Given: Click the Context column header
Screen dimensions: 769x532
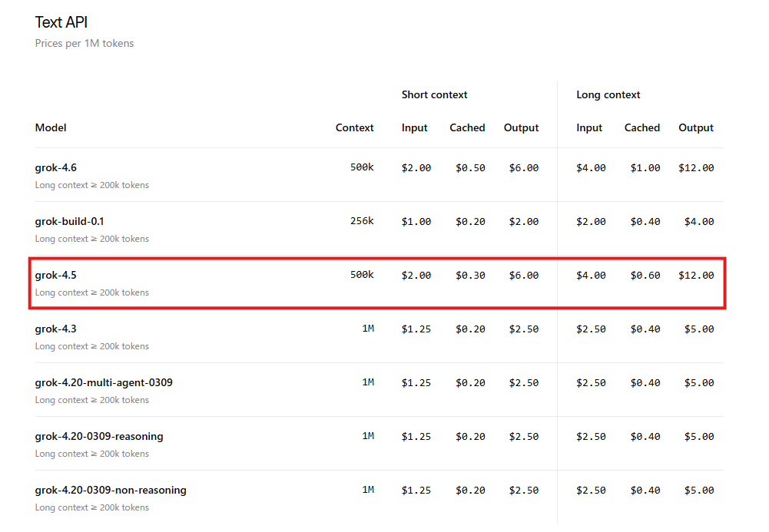Looking at the screenshot, I should tap(355, 128).
